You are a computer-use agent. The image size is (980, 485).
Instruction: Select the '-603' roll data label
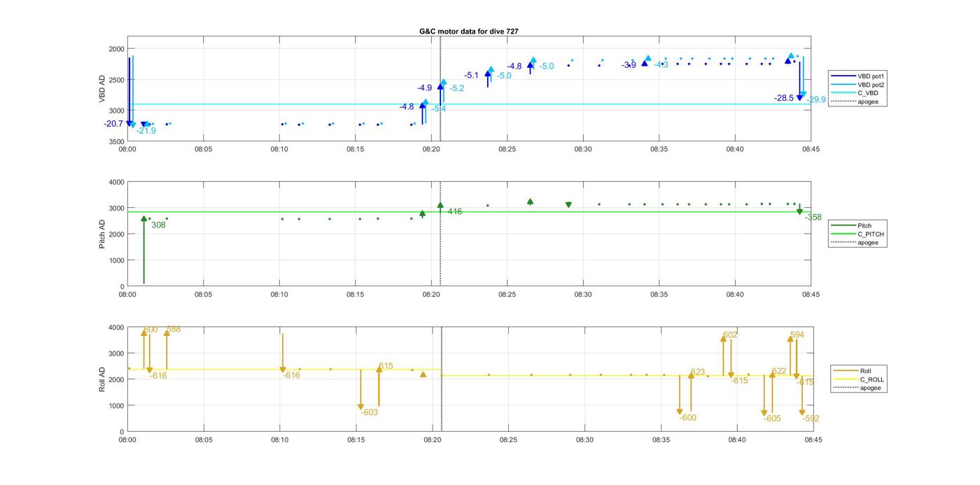(369, 413)
